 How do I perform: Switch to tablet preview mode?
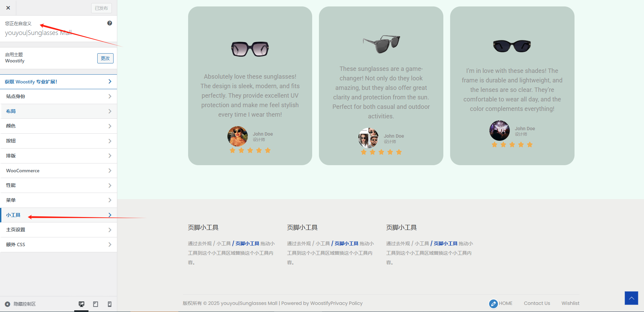point(96,304)
